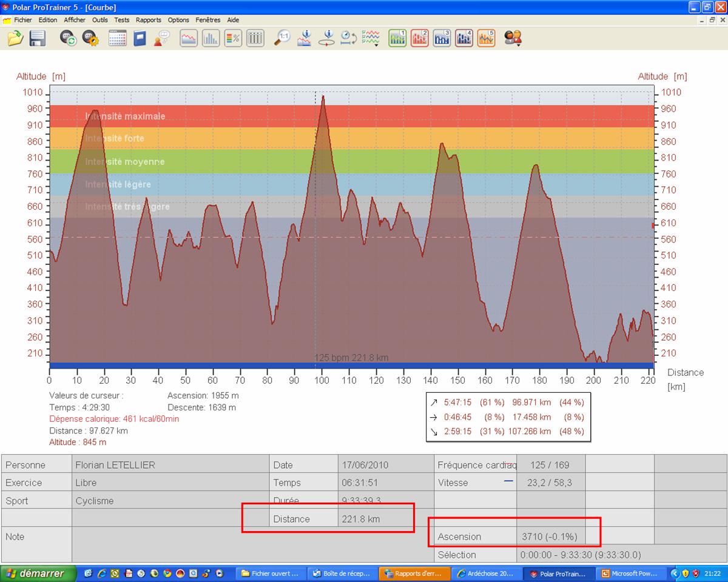Click the Chrome quick launch icon
Screen dimensions: 728x582
(x=167, y=573)
